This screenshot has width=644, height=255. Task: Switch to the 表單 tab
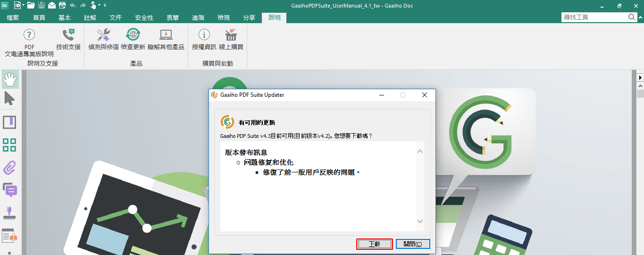click(173, 17)
